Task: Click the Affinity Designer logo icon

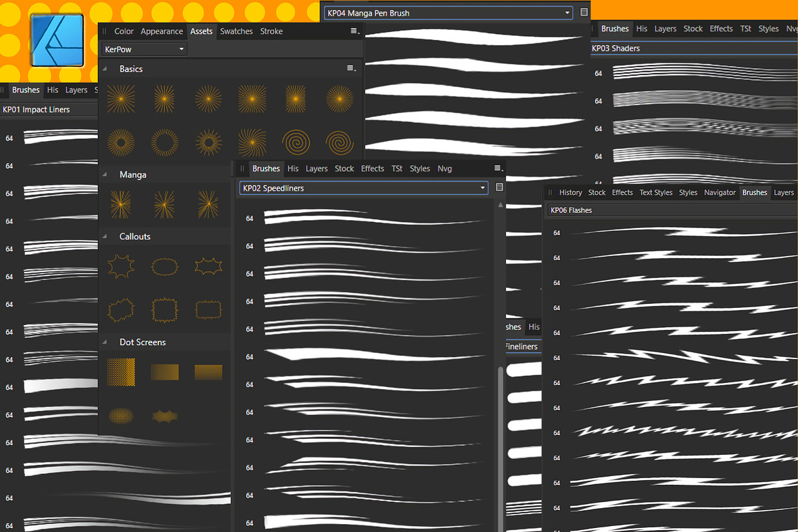Action: click(x=57, y=40)
